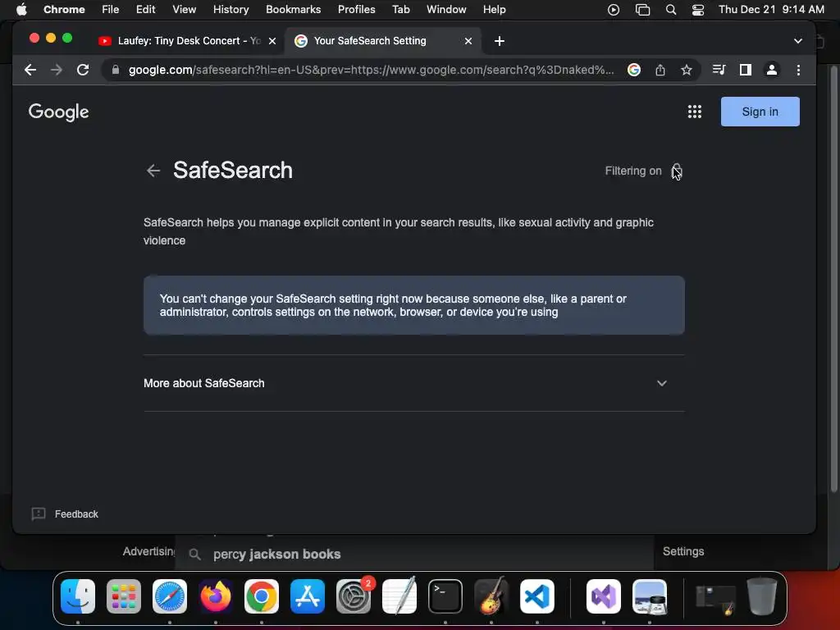This screenshot has height=630, width=840.
Task: Open the Google icon in the address bar
Action: coord(634,70)
